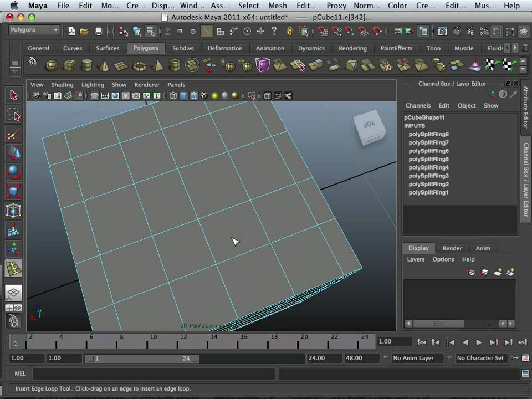Toggle Snap to Curves magnet
This screenshot has height=399, width=532.
(336, 32)
